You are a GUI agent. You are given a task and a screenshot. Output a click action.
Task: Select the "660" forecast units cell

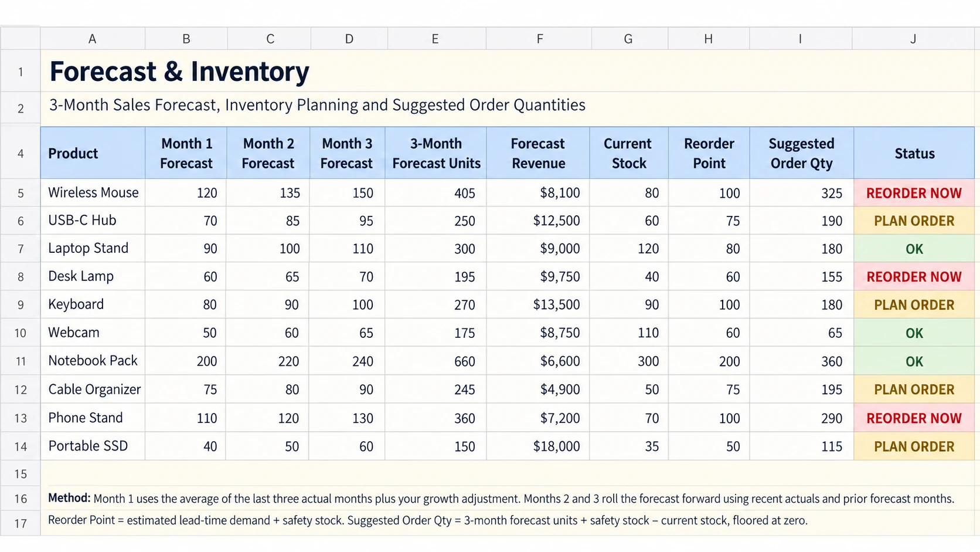click(x=435, y=361)
